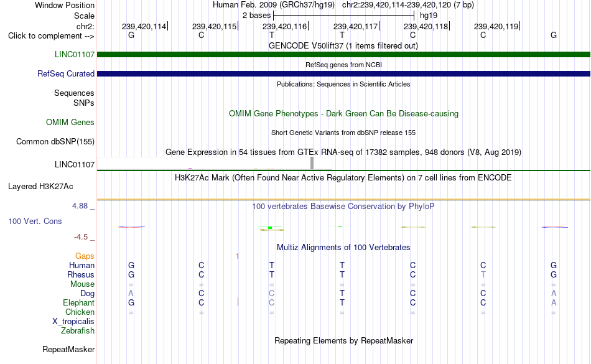591x364 pixels.
Task: Click the LINC01107 GENCODE green gene bar
Action: pyautogui.click(x=343, y=55)
